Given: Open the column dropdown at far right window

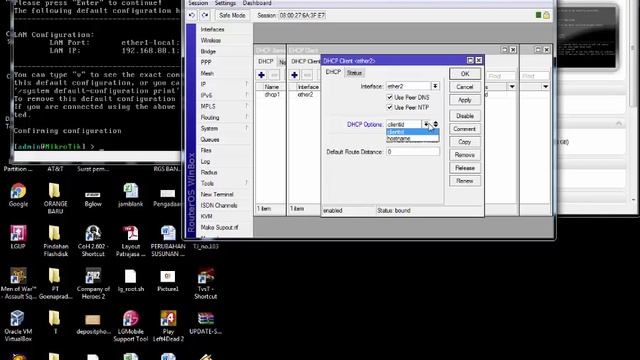Looking at the screenshot, I should click(545, 87).
